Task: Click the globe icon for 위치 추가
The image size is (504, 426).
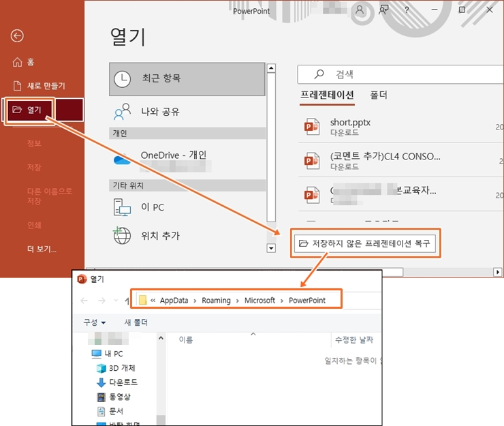Action: (x=122, y=235)
